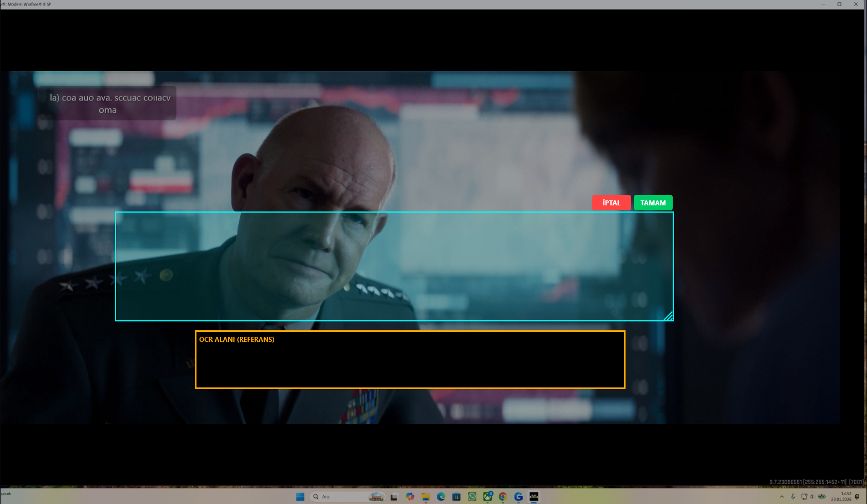Image resolution: width=867 pixels, height=504 pixels.
Task: Click the microphone icon in system tray
Action: [x=793, y=497]
